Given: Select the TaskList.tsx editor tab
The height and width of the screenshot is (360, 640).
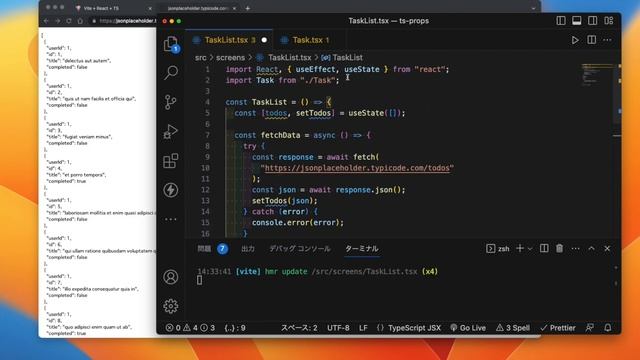Looking at the screenshot, I should click(229, 40).
